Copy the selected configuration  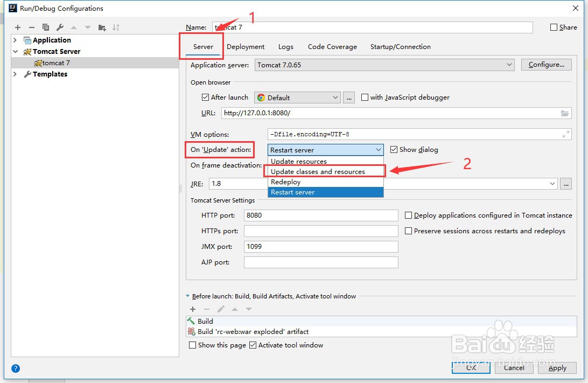point(46,27)
